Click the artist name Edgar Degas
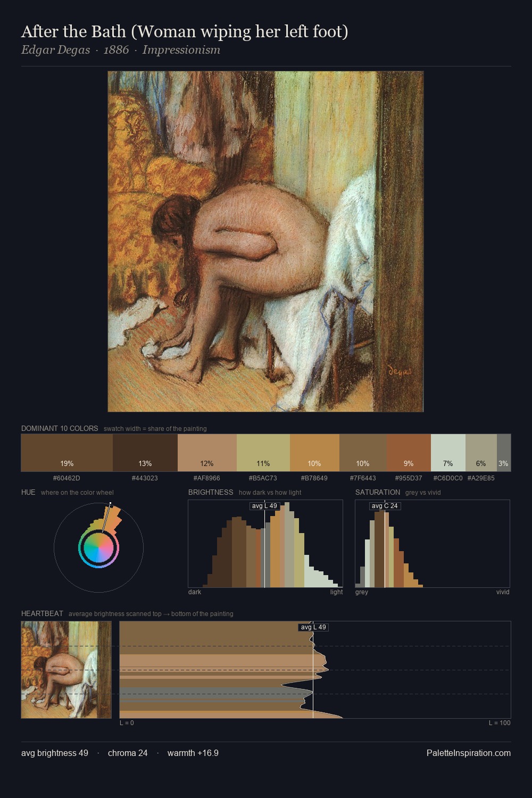532x798 pixels. tap(56, 50)
